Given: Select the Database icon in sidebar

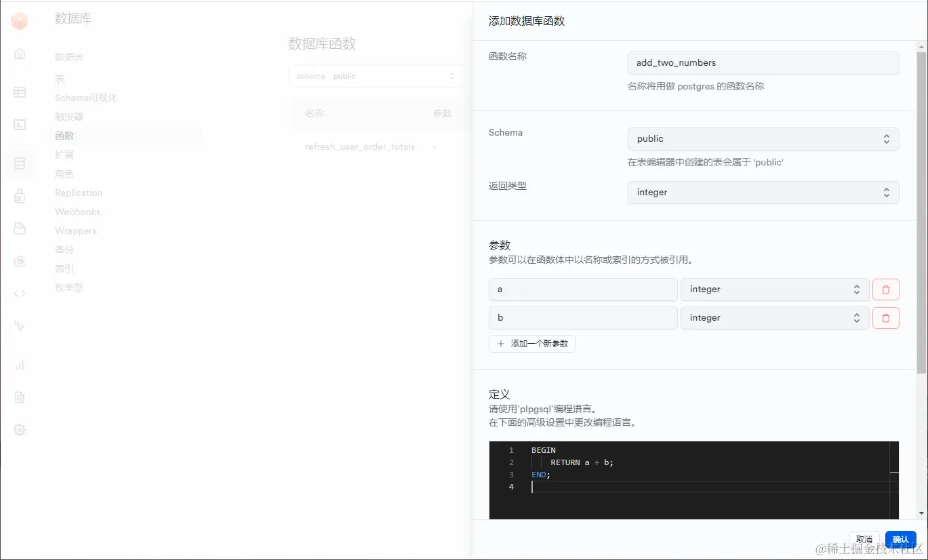Looking at the screenshot, I should 20,163.
